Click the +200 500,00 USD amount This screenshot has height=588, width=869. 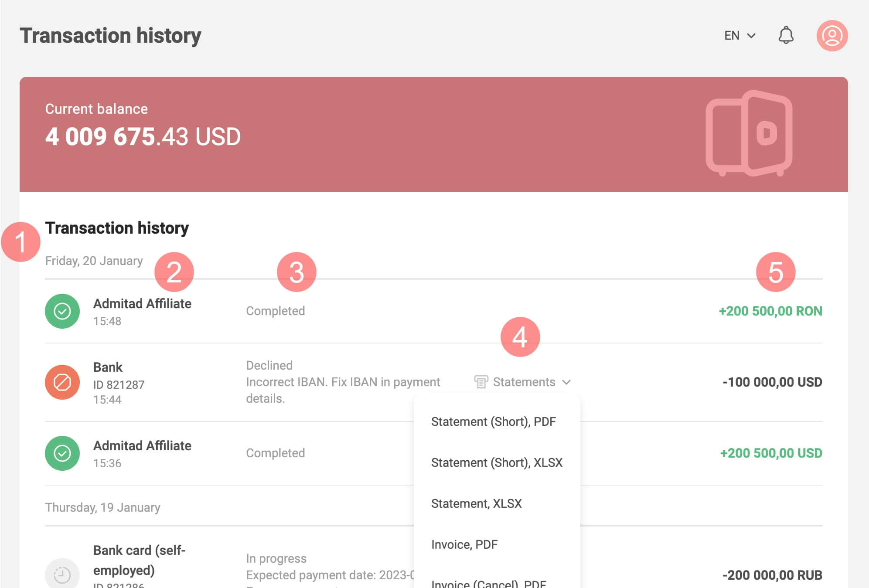[771, 453]
